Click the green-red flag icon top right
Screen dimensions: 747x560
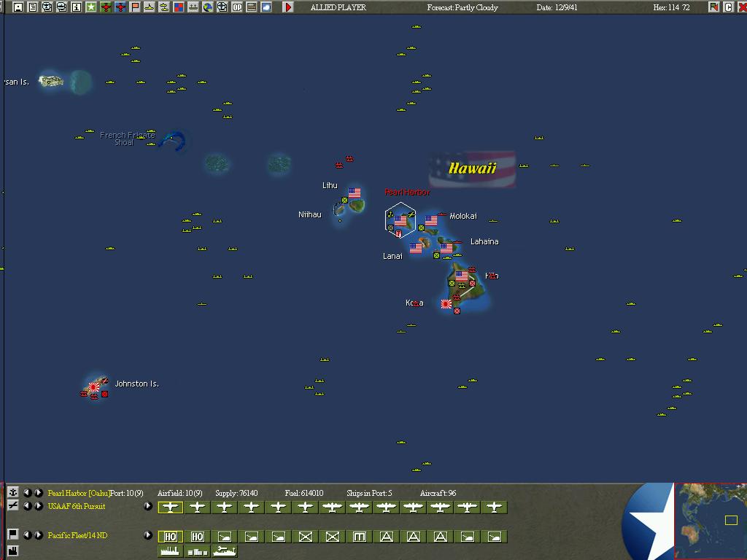click(713, 7)
